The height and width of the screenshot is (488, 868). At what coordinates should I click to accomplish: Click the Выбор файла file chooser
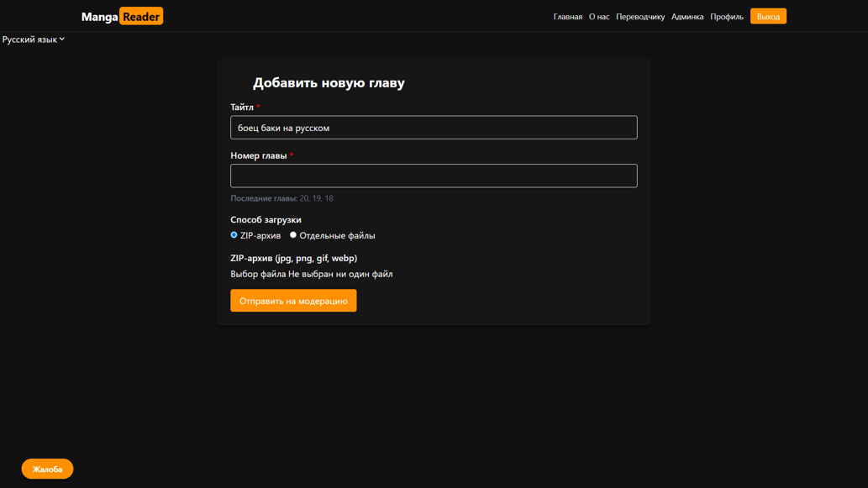[x=259, y=274]
